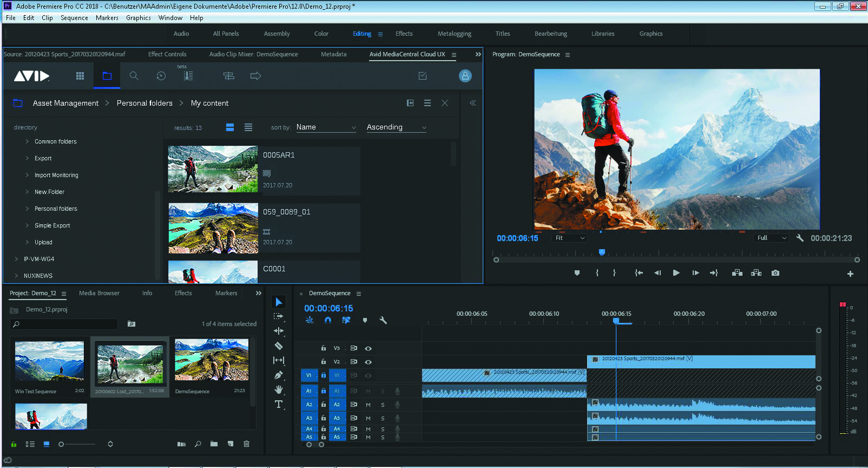This screenshot has width=868, height=468.
Task: Expand the Export folder
Action: coord(27,158)
